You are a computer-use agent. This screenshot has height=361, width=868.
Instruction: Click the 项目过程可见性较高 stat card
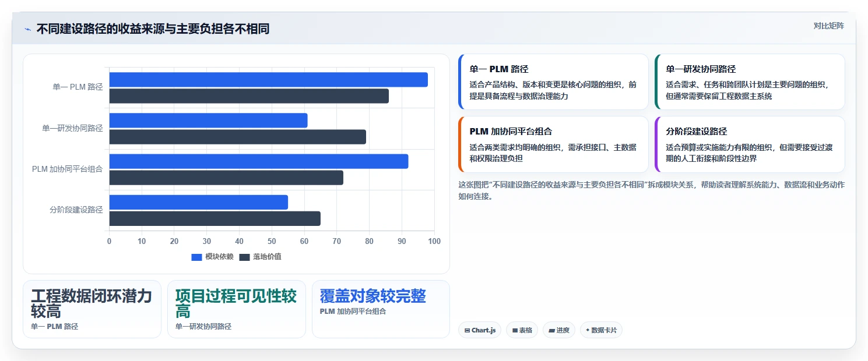pos(237,309)
